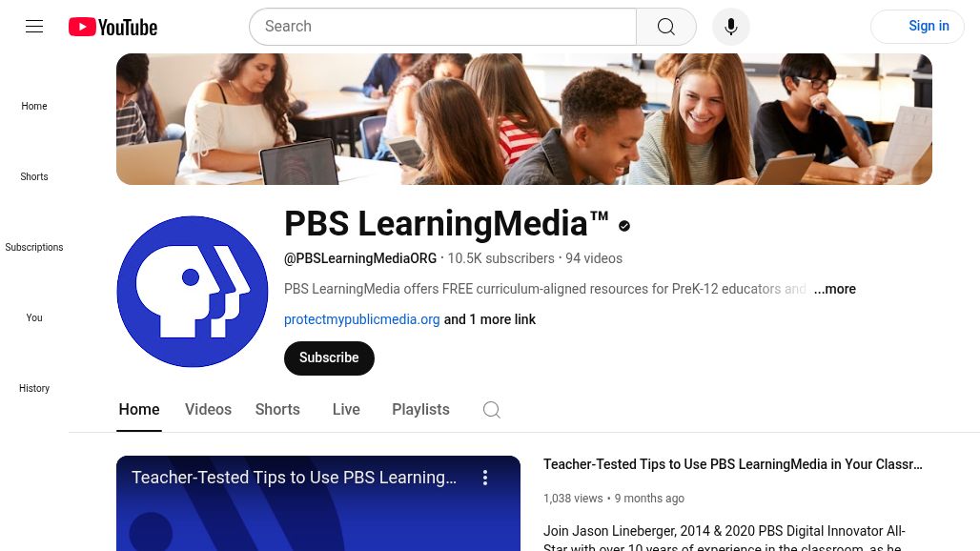Switch to the Videos tab
This screenshot has width=980, height=551.
pyautogui.click(x=208, y=410)
